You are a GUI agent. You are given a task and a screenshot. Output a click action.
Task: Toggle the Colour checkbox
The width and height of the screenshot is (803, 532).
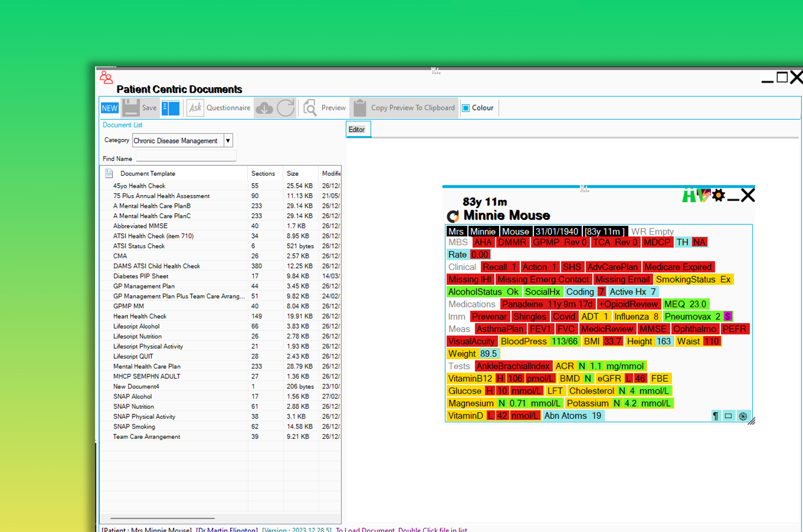pyautogui.click(x=466, y=108)
